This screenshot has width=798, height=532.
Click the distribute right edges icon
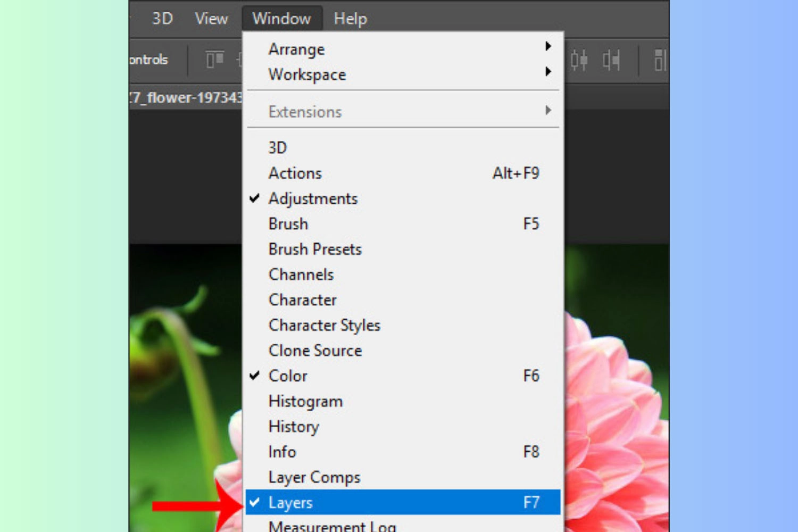pos(611,60)
